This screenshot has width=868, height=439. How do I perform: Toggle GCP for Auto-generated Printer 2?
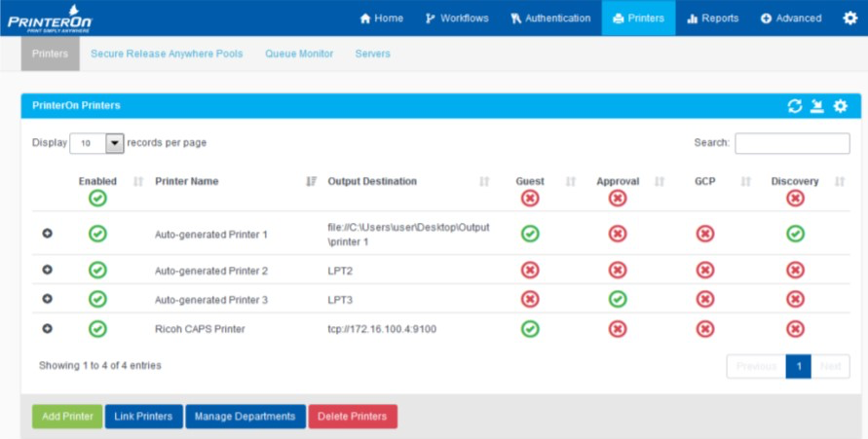click(x=704, y=271)
